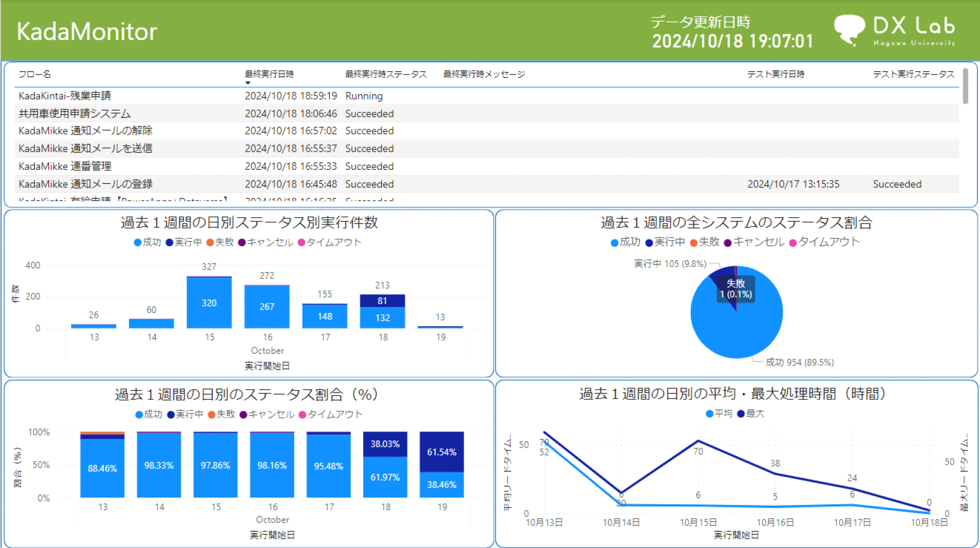Click the 実行中 105 (9.8%) pie label
Viewport: 980px width, 548px height.
coord(670,264)
